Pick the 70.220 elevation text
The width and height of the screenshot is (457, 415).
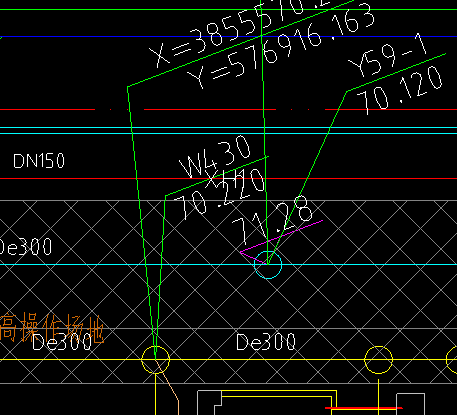(x=219, y=195)
